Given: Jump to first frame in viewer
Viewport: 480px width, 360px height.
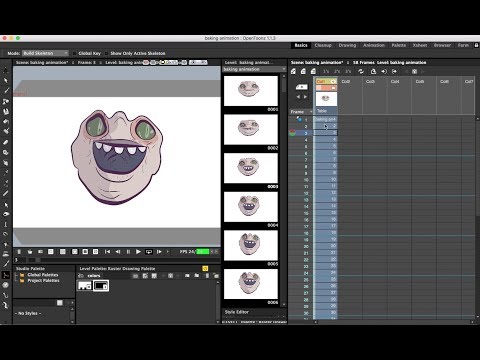Looking at the screenshot, I should [x=107, y=252].
